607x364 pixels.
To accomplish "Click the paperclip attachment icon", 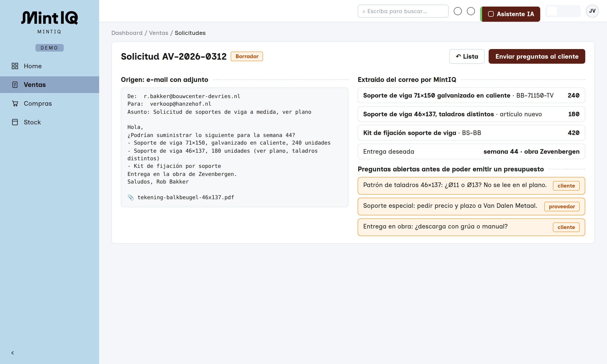I will (x=131, y=197).
